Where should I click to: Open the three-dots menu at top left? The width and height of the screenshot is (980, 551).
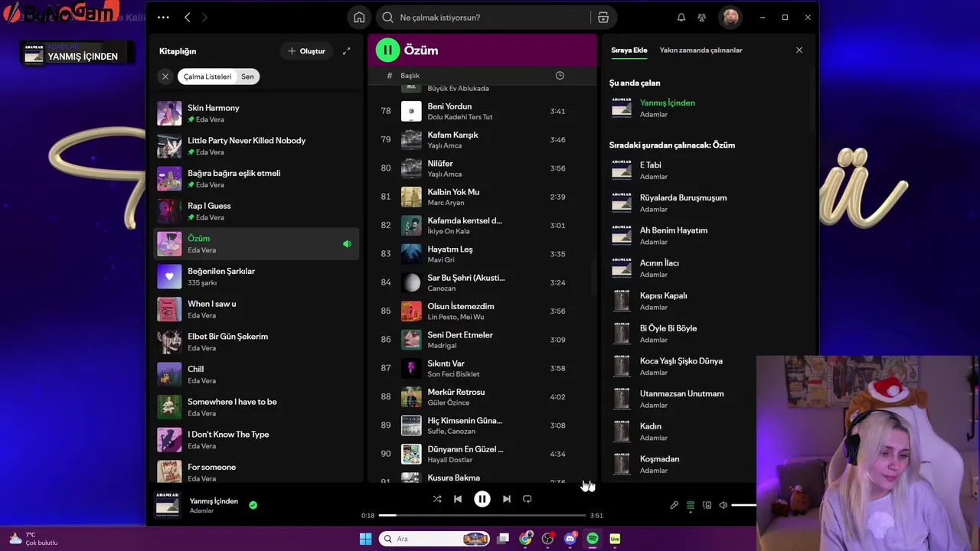(163, 18)
